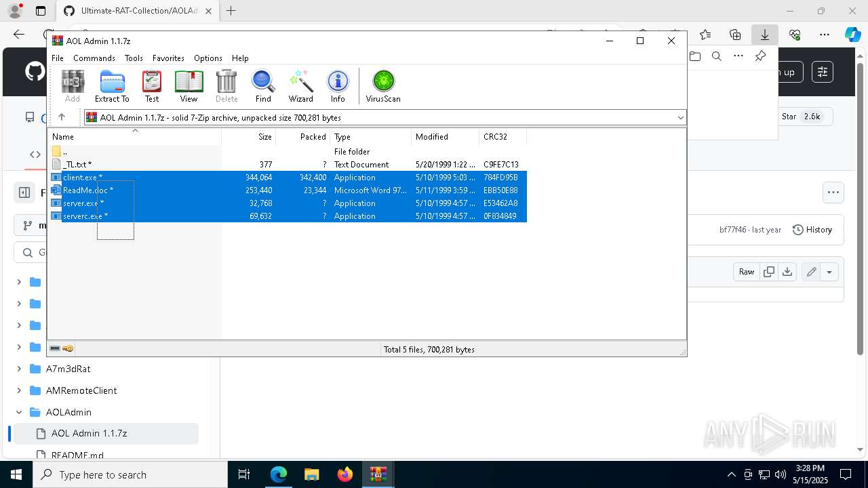The image size is (868, 488).
Task: Open browser Settings and more menu
Action: pos(825,35)
